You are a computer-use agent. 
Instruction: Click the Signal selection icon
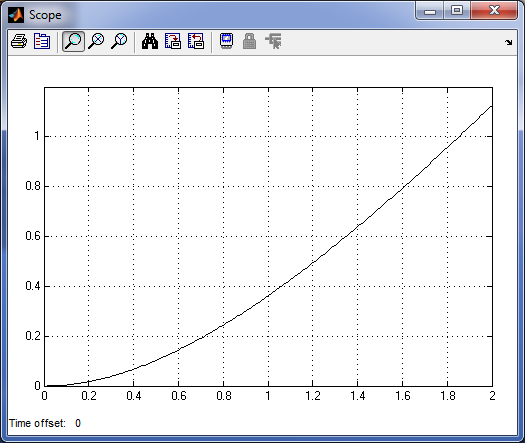click(x=273, y=42)
